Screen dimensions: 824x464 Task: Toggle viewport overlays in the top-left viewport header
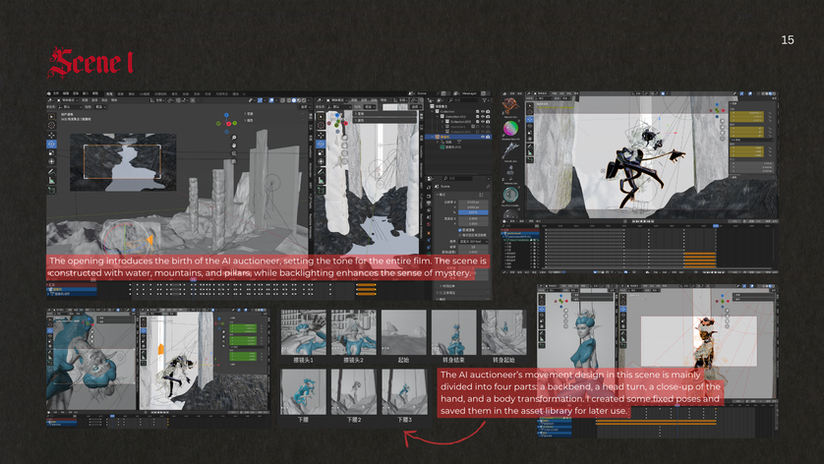(x=272, y=100)
